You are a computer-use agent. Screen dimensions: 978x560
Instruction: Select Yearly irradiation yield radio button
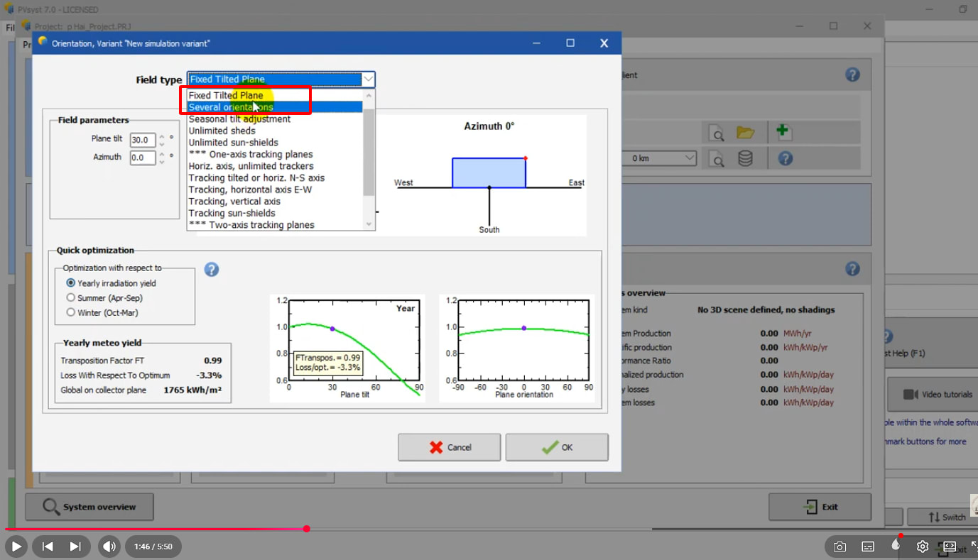(x=71, y=282)
